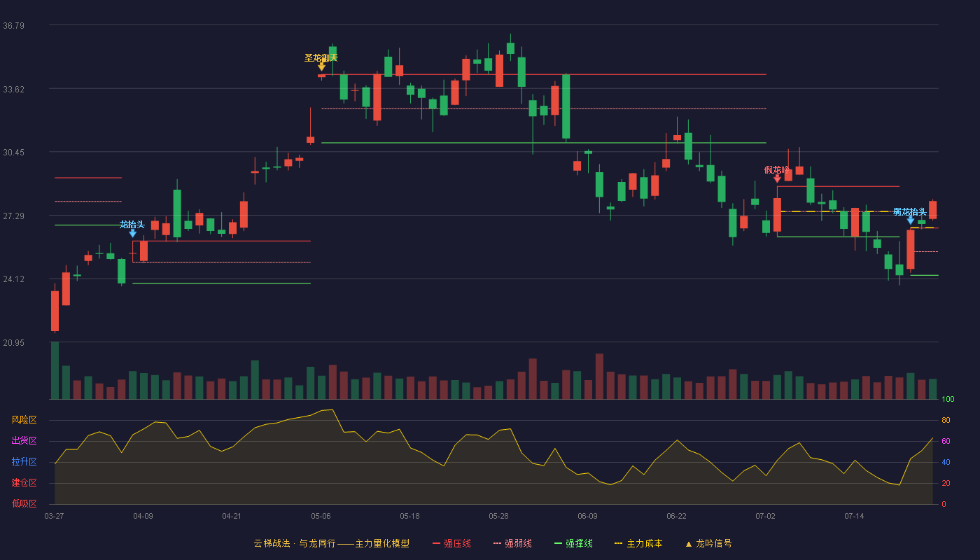Click the 04-21 date label
Viewport: 980px width, 560px height.
coord(232,516)
